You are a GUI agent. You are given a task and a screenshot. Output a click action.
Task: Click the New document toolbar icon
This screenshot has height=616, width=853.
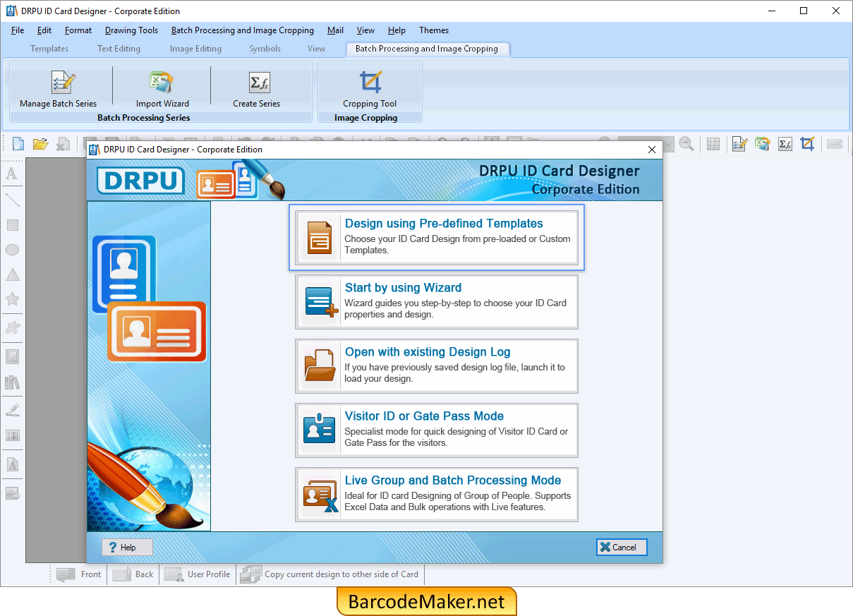click(18, 144)
